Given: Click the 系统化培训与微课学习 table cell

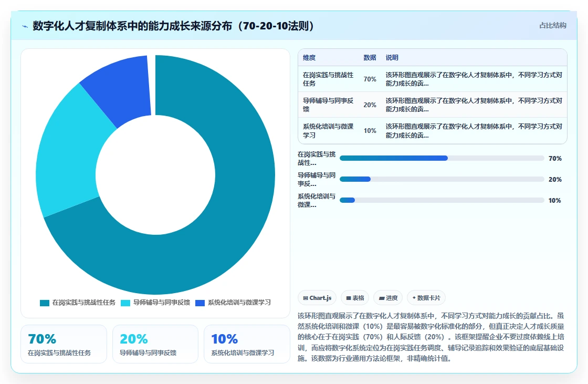Looking at the screenshot, I should click(329, 131).
